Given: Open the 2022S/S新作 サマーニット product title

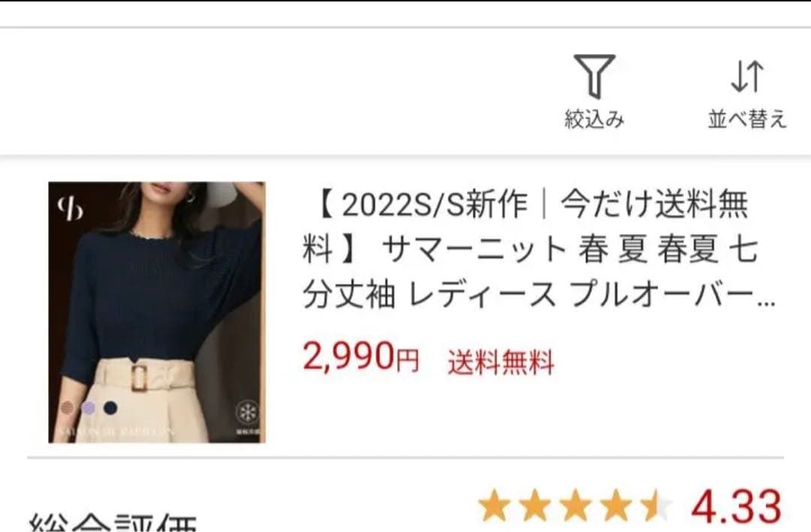Looking at the screenshot, I should click(538, 248).
